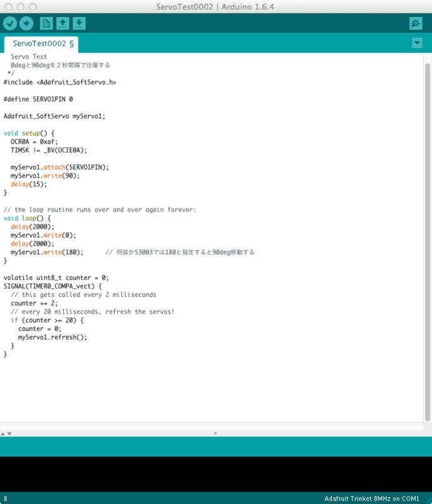Image resolution: width=432 pixels, height=504 pixels.
Task: Click the delay(15); line
Action: click(28, 184)
